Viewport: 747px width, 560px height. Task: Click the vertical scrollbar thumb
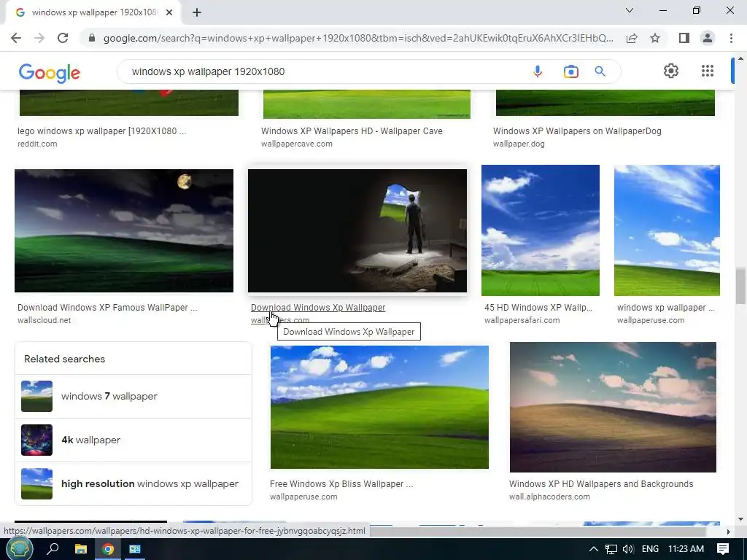740,286
